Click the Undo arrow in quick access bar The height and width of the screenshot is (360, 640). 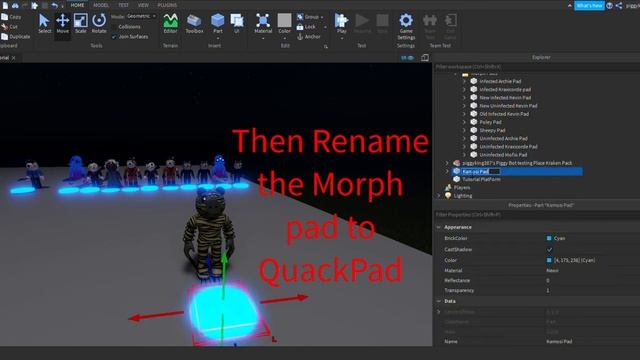[x=54, y=5]
